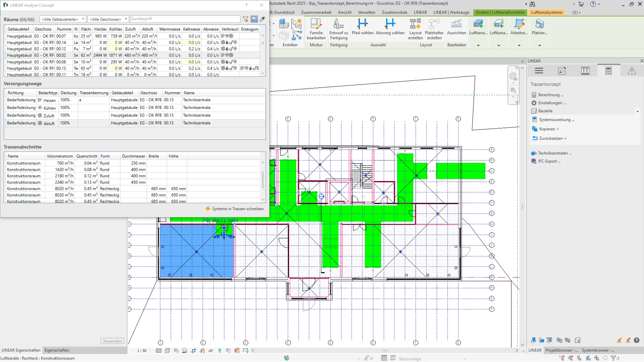The width and height of the screenshot is (644, 362).
Task: Click the Abzweig wählen ribbon tool
Action: point(390,27)
